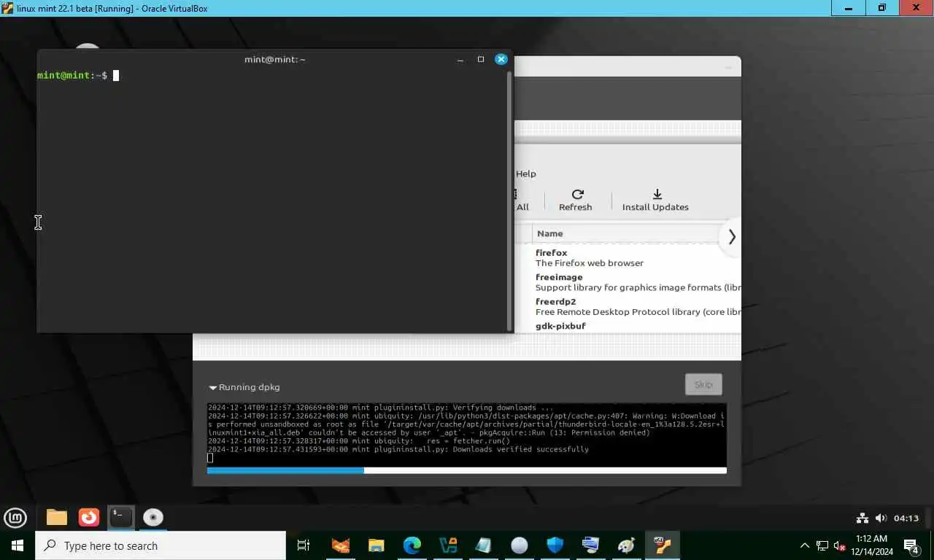The height and width of the screenshot is (560, 934).
Task: Open the Windows notification center icon
Action: pyautogui.click(x=911, y=545)
